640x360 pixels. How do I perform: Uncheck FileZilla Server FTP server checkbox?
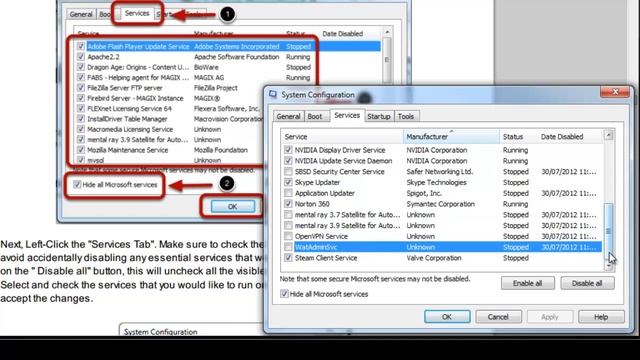point(81,88)
